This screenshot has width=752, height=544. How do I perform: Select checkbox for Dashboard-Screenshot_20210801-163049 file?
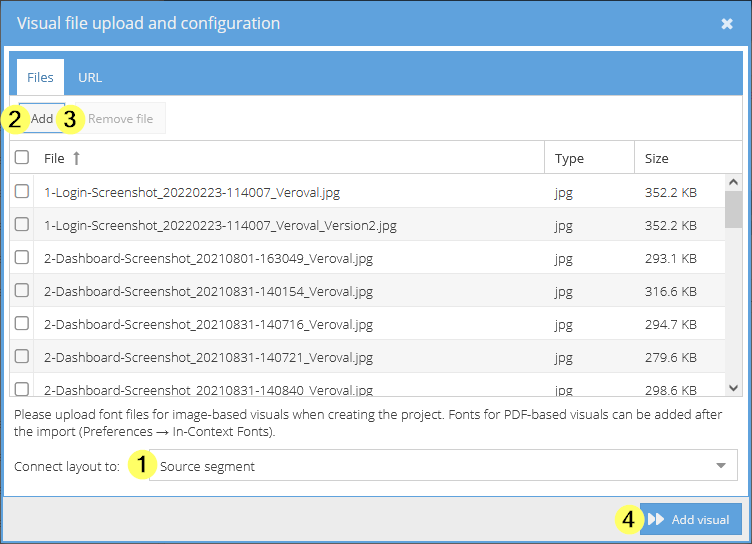tap(22, 258)
